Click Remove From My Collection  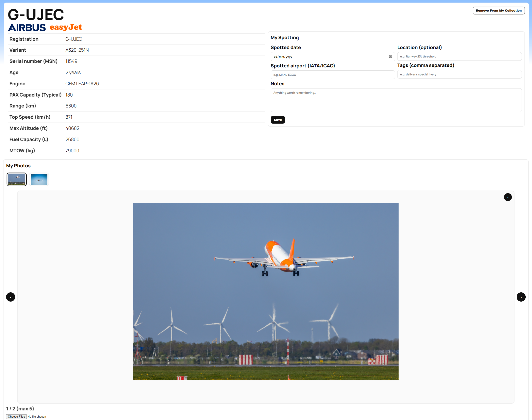pyautogui.click(x=499, y=10)
